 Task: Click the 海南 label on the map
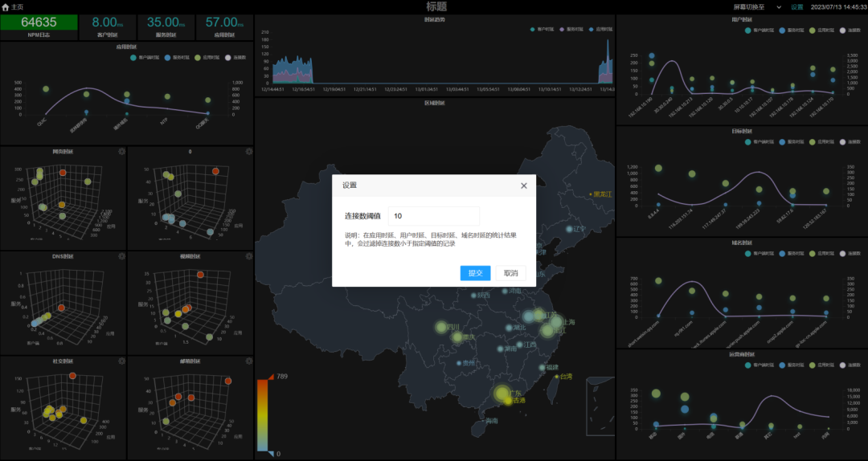point(492,421)
